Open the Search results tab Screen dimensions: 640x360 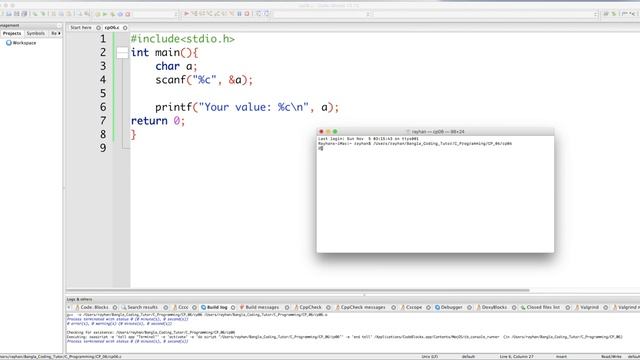[x=142, y=307]
